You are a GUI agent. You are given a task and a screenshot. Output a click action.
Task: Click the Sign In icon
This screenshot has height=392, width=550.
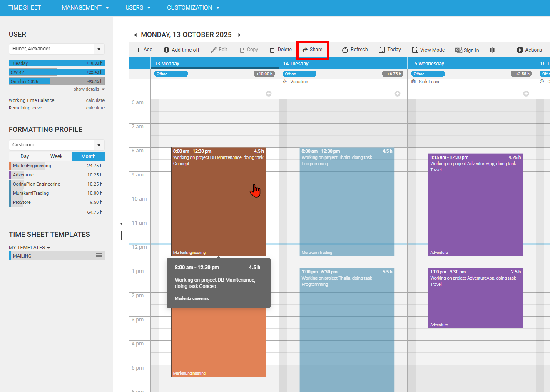(459, 50)
